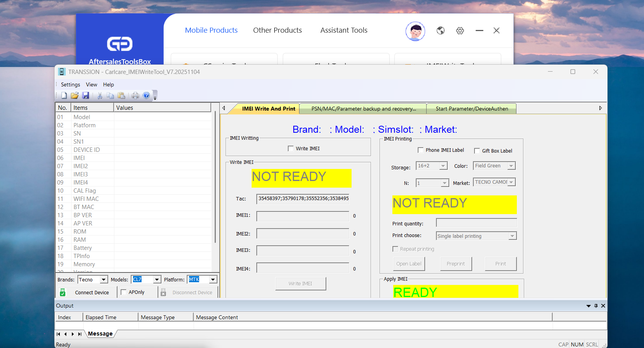Enable the Write IMEI checkbox
This screenshot has height=348, width=644.
[x=290, y=148]
